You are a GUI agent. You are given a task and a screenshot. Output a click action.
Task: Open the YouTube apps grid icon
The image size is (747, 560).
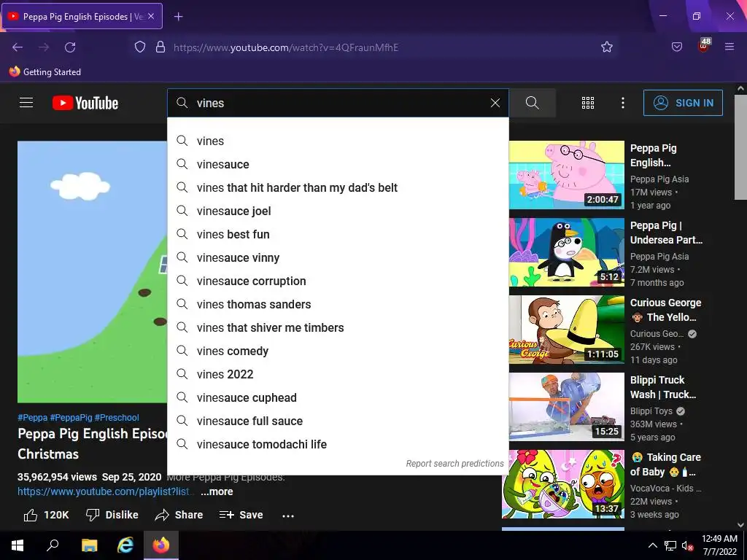588,103
